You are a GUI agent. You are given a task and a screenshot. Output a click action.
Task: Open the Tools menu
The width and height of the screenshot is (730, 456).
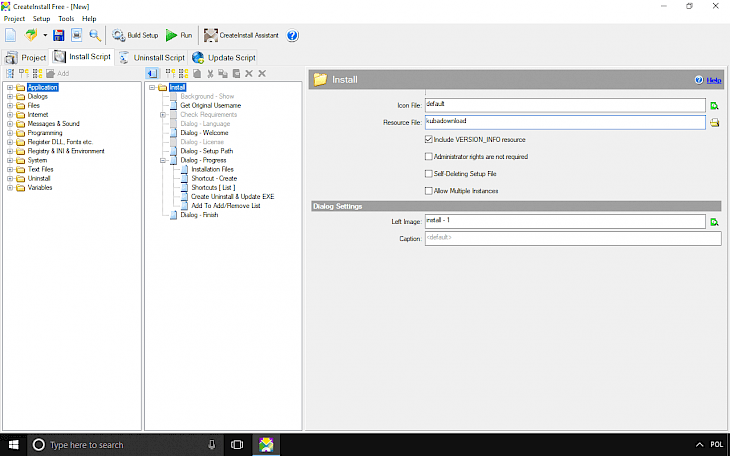click(66, 19)
